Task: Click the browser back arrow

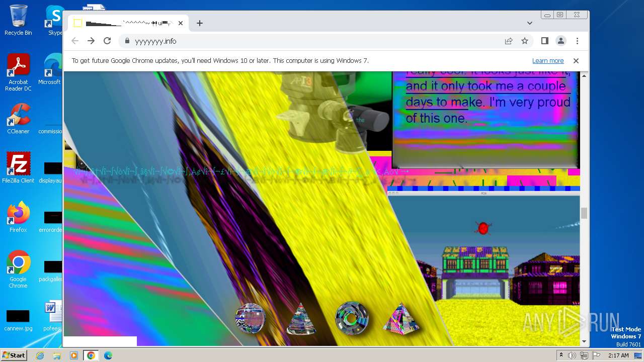Action: point(75,41)
